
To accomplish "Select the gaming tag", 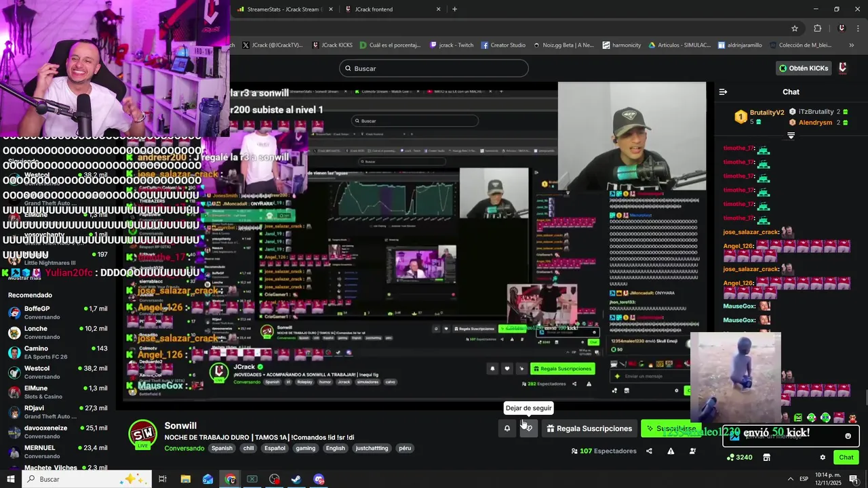I will (305, 448).
